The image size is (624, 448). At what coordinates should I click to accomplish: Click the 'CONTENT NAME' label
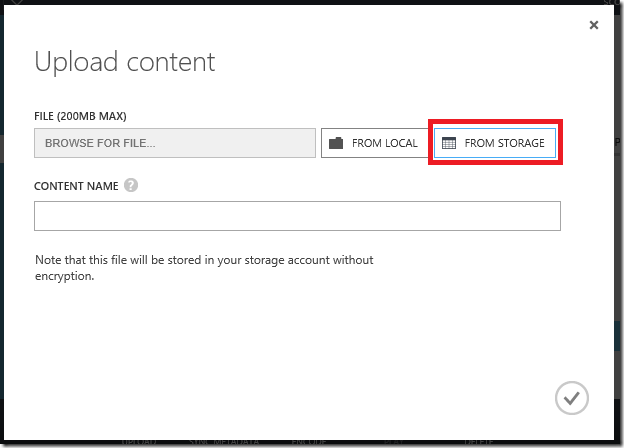[x=76, y=186]
